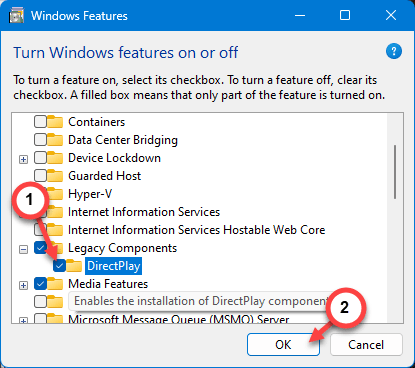Uncheck the DirectPlay checkbox
The width and height of the screenshot is (415, 368).
coord(59,266)
